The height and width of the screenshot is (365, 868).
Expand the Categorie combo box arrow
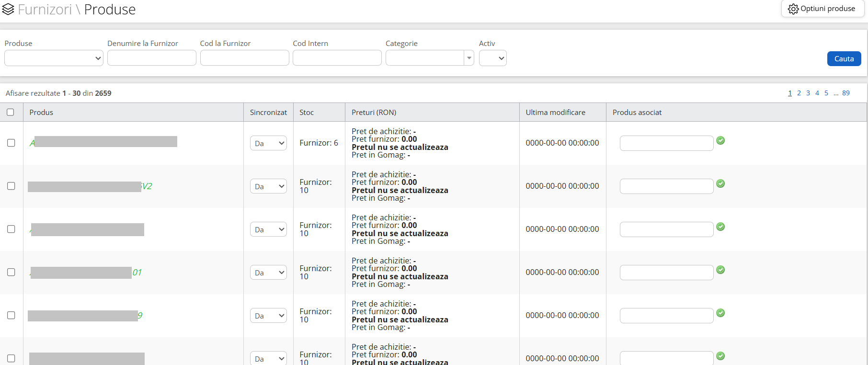coord(469,58)
